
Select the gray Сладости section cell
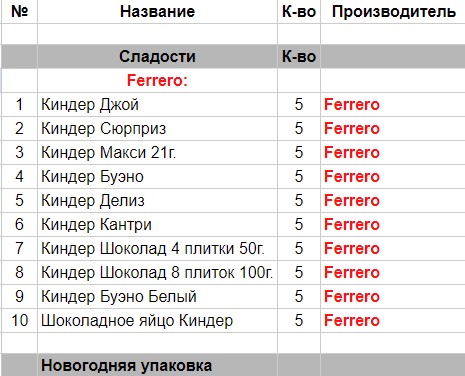click(x=157, y=56)
